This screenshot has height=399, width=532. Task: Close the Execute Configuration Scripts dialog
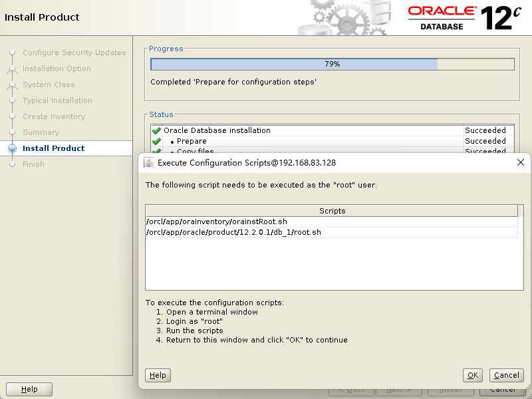521,162
